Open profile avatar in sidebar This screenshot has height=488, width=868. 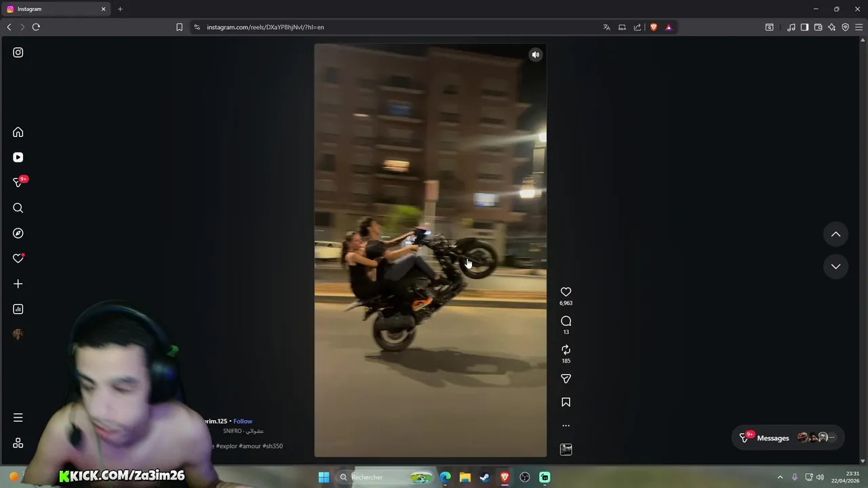(18, 334)
